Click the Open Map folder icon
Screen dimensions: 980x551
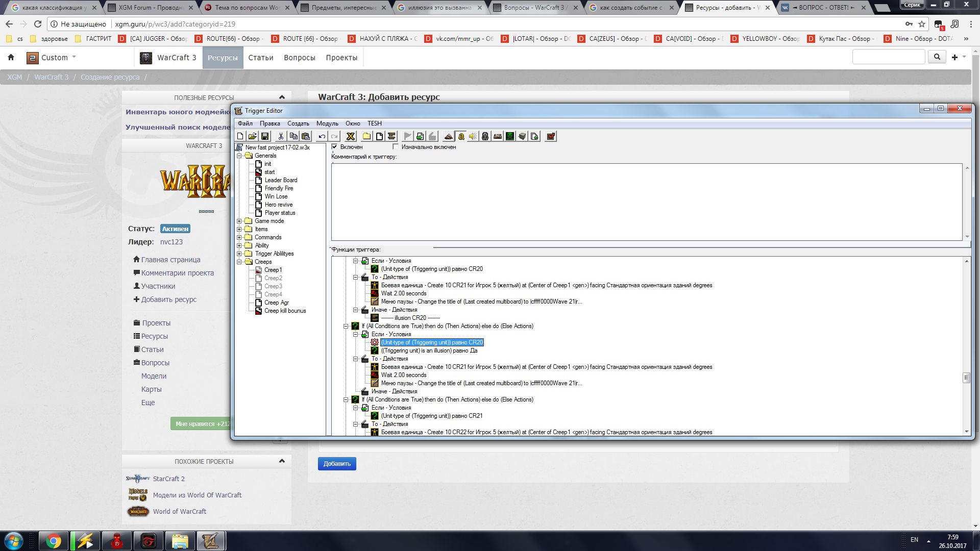[253, 136]
